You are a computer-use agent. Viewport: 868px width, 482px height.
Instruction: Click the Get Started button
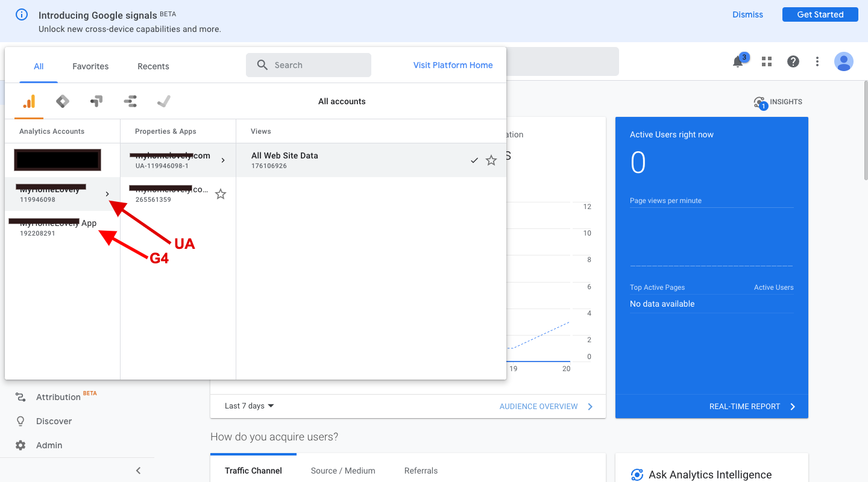pyautogui.click(x=820, y=14)
